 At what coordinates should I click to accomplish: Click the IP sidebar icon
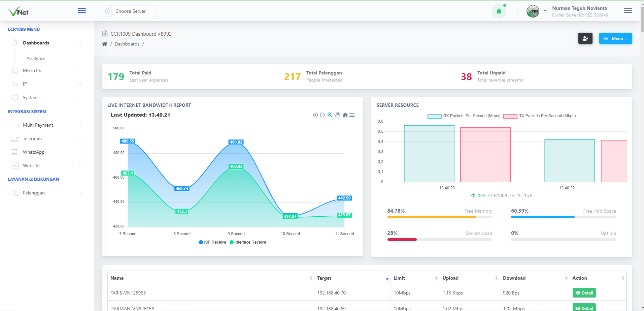[x=15, y=84]
